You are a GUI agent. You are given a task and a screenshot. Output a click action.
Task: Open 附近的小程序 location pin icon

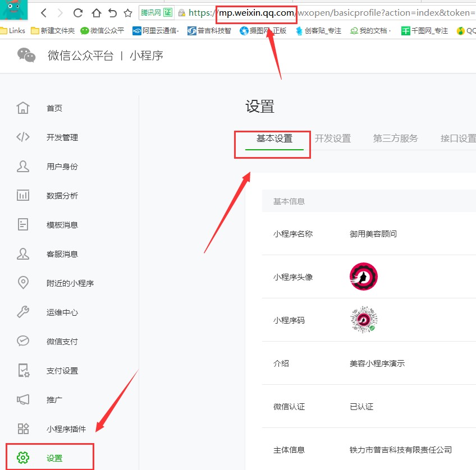tap(24, 283)
